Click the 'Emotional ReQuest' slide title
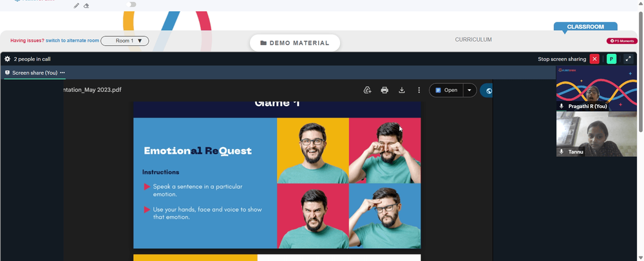644x261 pixels. 198,151
